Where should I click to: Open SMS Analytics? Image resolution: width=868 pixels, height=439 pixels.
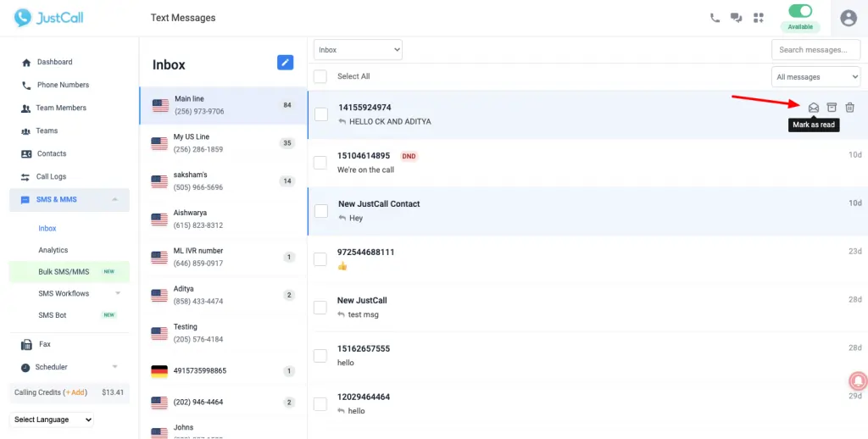click(53, 250)
